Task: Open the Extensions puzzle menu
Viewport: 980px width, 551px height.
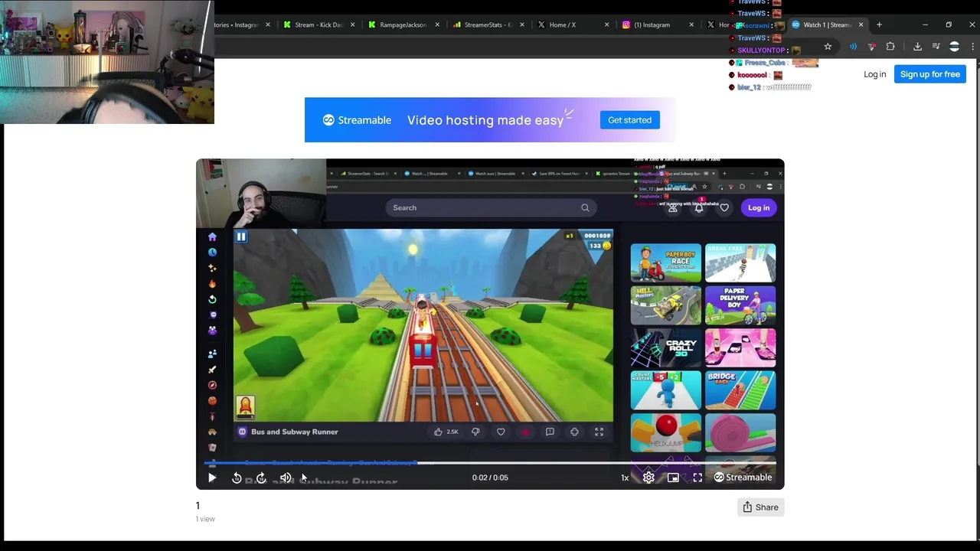Action: coord(890,47)
